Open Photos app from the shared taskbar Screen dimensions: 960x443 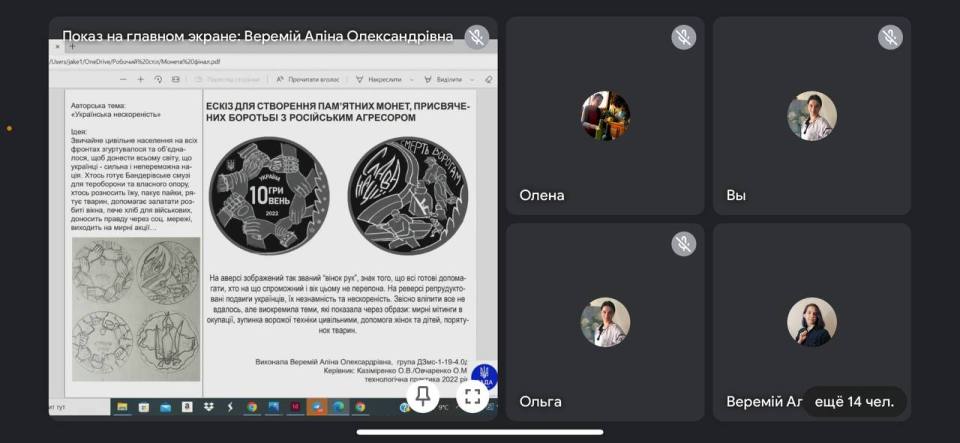(x=273, y=407)
